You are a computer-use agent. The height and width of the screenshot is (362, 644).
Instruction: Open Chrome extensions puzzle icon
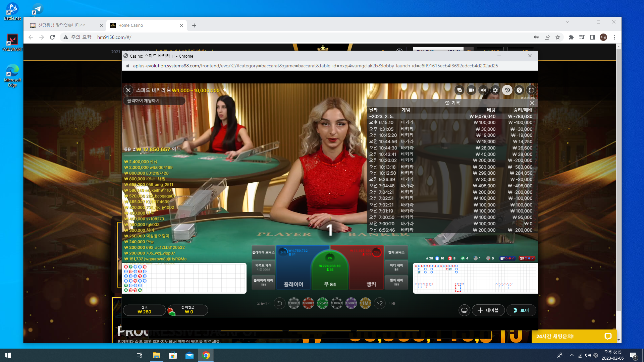[x=571, y=37]
